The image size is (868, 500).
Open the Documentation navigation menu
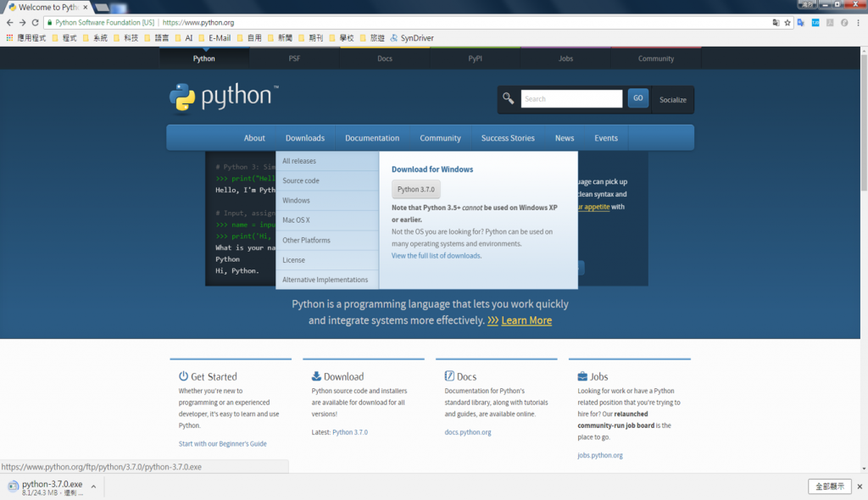(x=372, y=138)
